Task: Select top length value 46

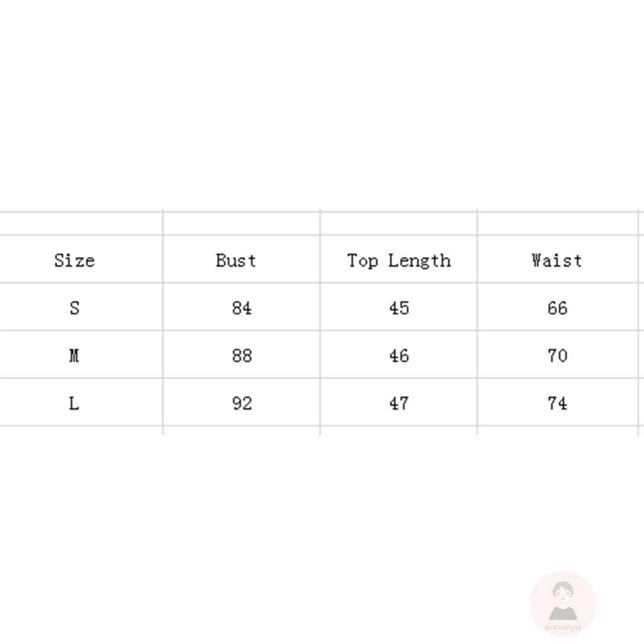Action: 399,355
